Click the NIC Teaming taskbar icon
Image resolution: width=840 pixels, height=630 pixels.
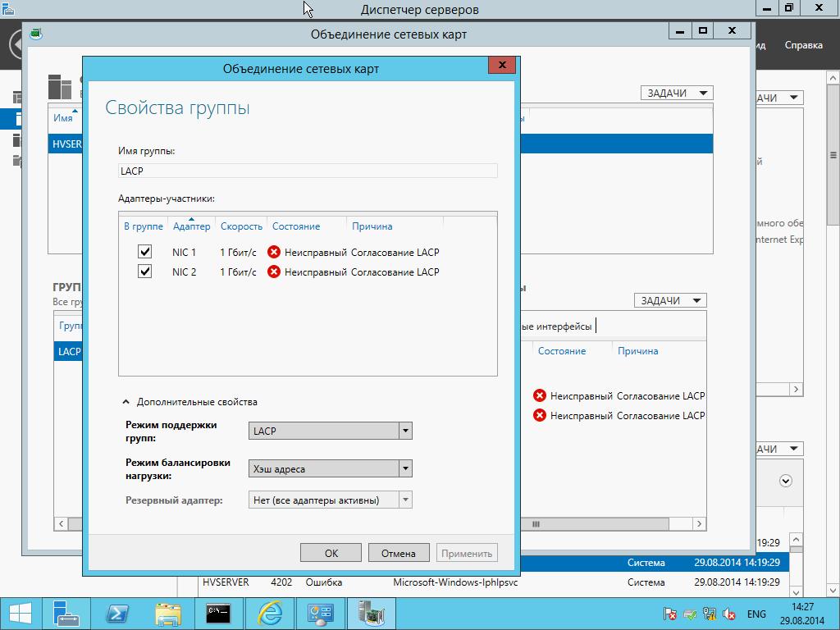pos(371,613)
